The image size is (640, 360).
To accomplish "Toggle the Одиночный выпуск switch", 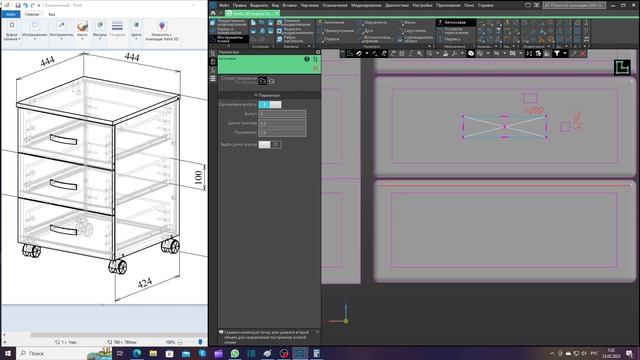I will [x=270, y=105].
